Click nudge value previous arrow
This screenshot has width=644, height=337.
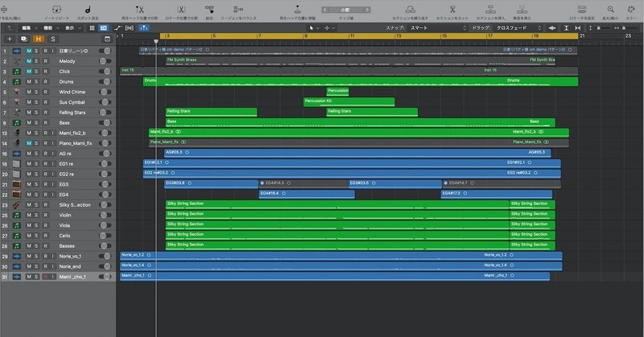(x=325, y=10)
